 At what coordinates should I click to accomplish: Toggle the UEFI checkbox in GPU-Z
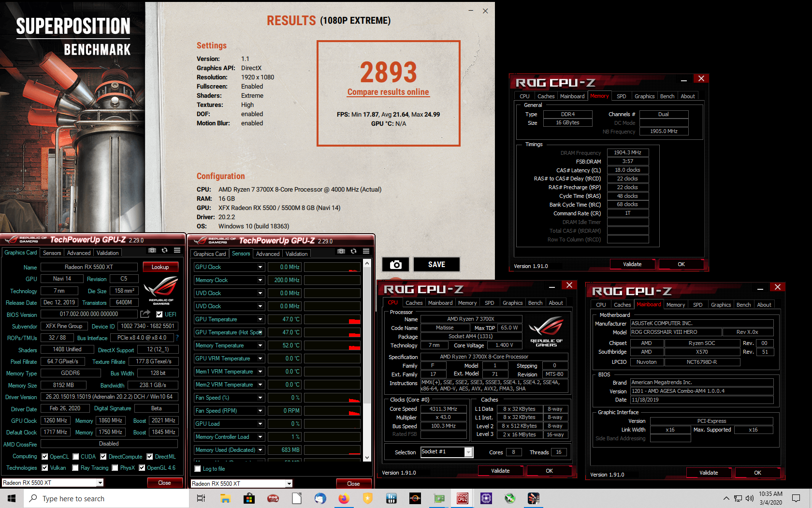(x=159, y=314)
